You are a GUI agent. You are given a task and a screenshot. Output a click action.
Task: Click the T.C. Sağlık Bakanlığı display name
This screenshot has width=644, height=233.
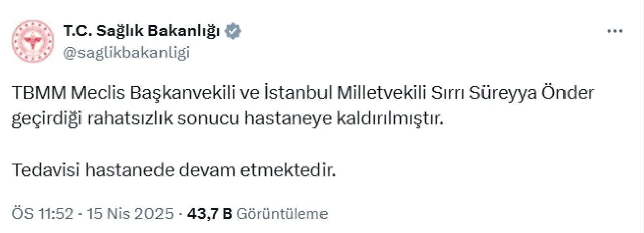pos(141,31)
